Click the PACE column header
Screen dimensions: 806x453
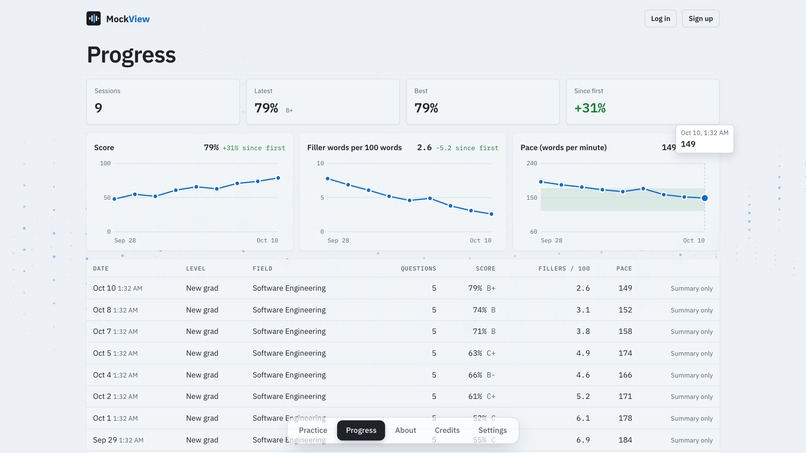(624, 268)
